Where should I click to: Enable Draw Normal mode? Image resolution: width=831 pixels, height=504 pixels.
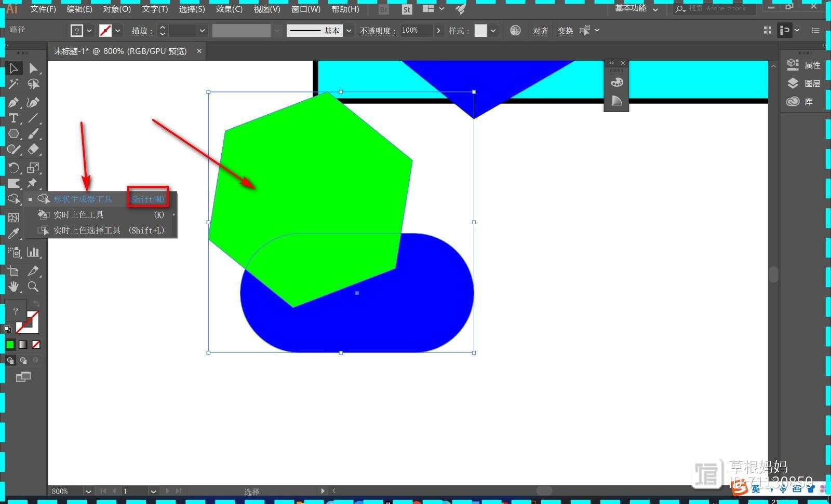(10, 360)
